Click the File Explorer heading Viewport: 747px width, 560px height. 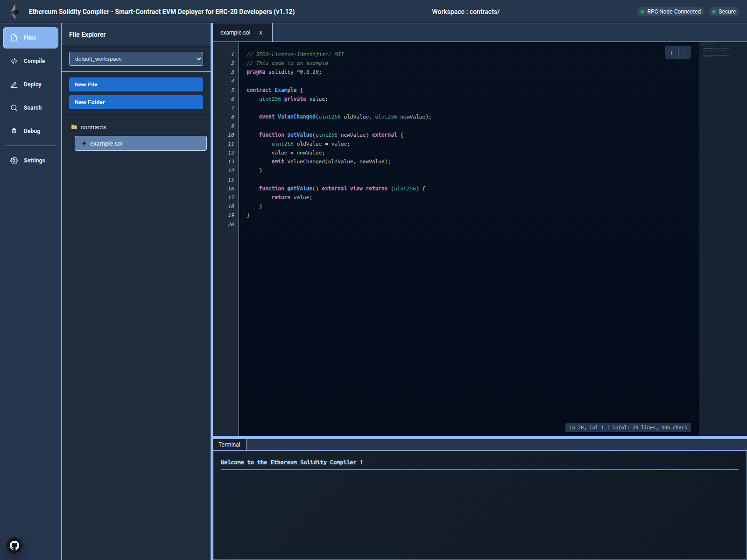pos(87,35)
